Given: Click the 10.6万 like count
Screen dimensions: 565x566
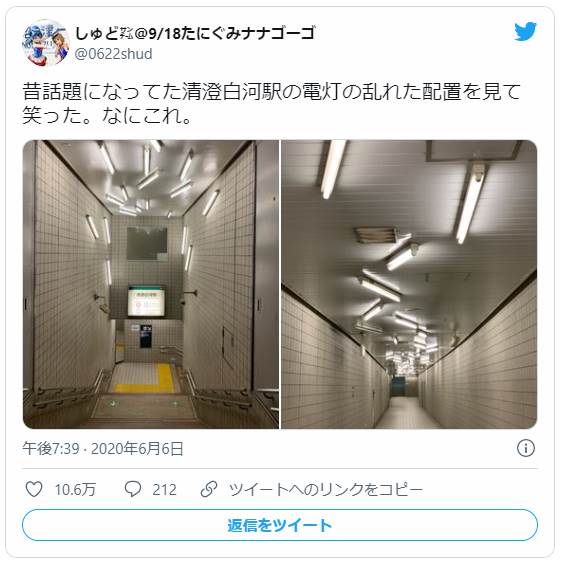Looking at the screenshot, I should click(75, 490).
